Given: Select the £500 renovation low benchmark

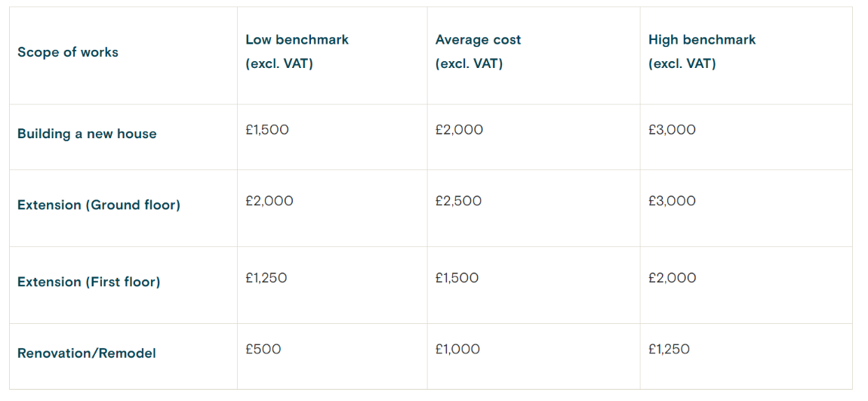Looking at the screenshot, I should coord(263,350).
